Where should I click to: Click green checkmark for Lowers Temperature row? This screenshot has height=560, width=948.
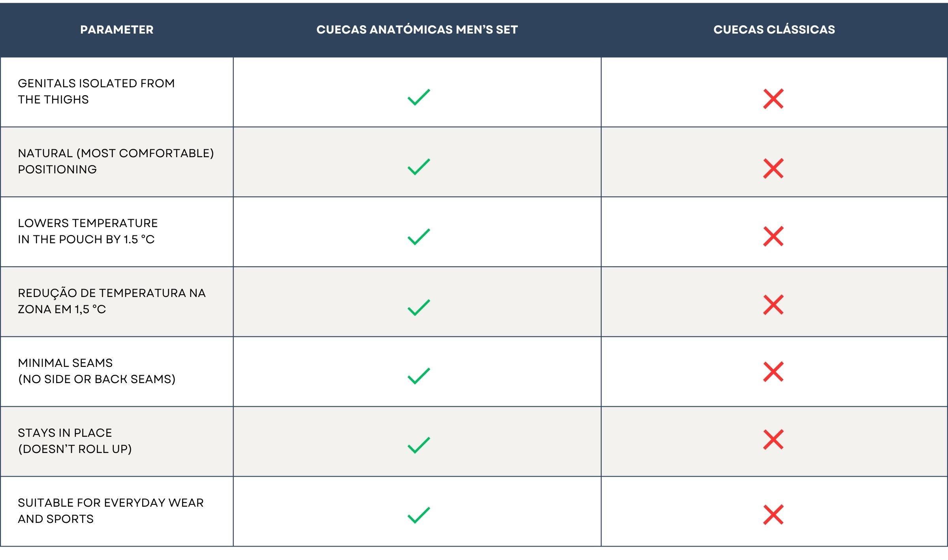coord(418,237)
